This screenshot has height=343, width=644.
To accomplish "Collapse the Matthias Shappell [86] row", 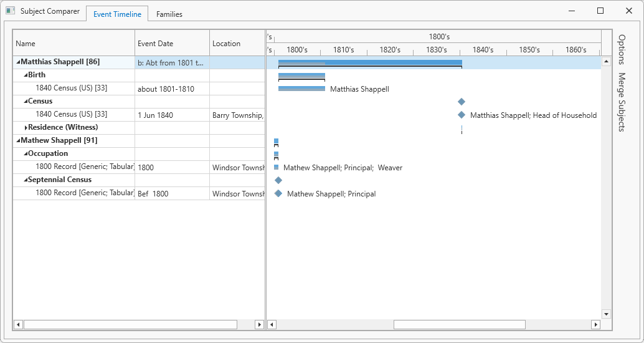I will pyautogui.click(x=18, y=62).
